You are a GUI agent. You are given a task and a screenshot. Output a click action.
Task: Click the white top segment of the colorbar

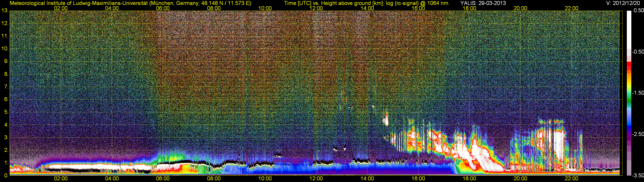pos(629,29)
